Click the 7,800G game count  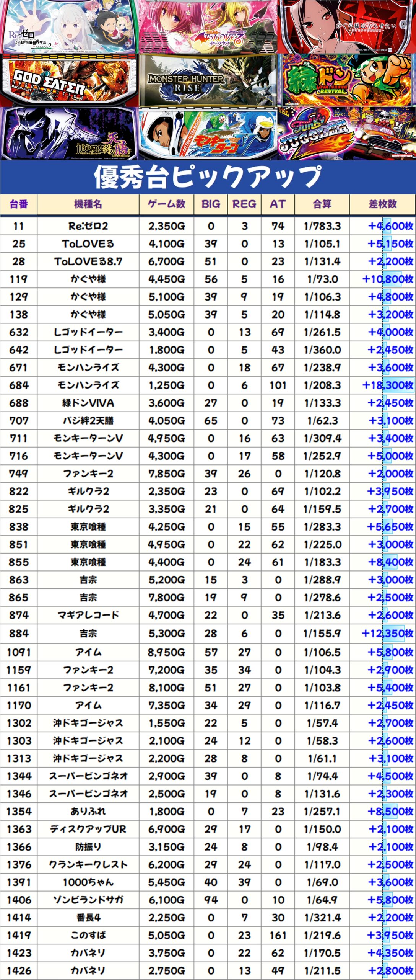point(166,598)
